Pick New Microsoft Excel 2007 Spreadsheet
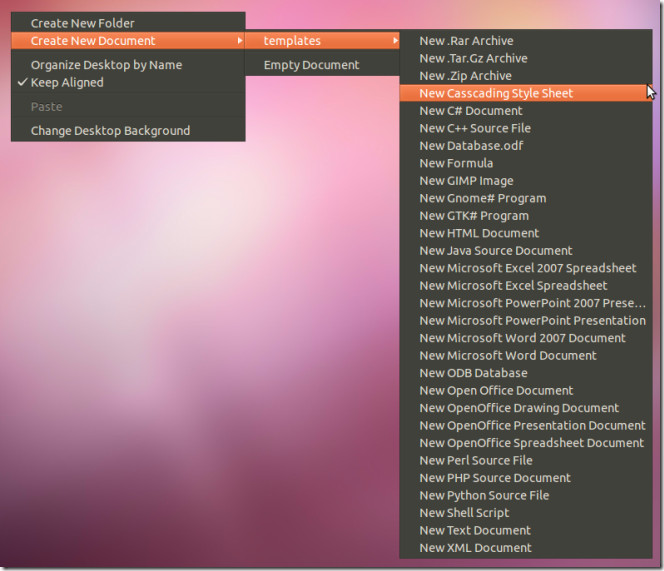This screenshot has height=571, width=664. pos(526,268)
